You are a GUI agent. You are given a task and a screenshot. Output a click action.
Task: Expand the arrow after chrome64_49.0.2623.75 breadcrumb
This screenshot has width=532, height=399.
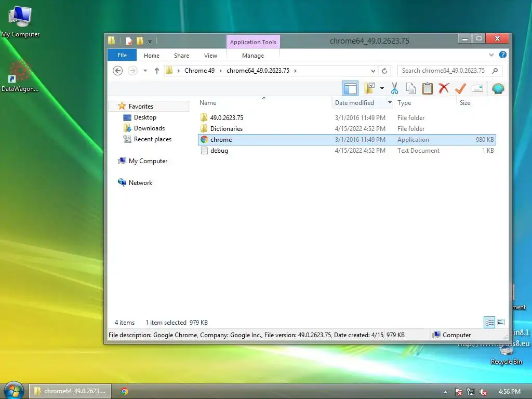click(296, 71)
